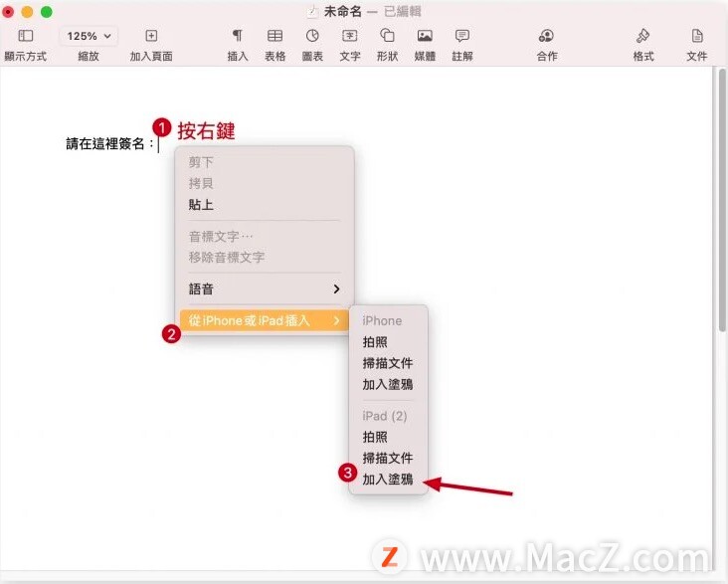This screenshot has width=728, height=584.
Task: Click the 已編輯 status in the title bar
Action: [x=403, y=12]
